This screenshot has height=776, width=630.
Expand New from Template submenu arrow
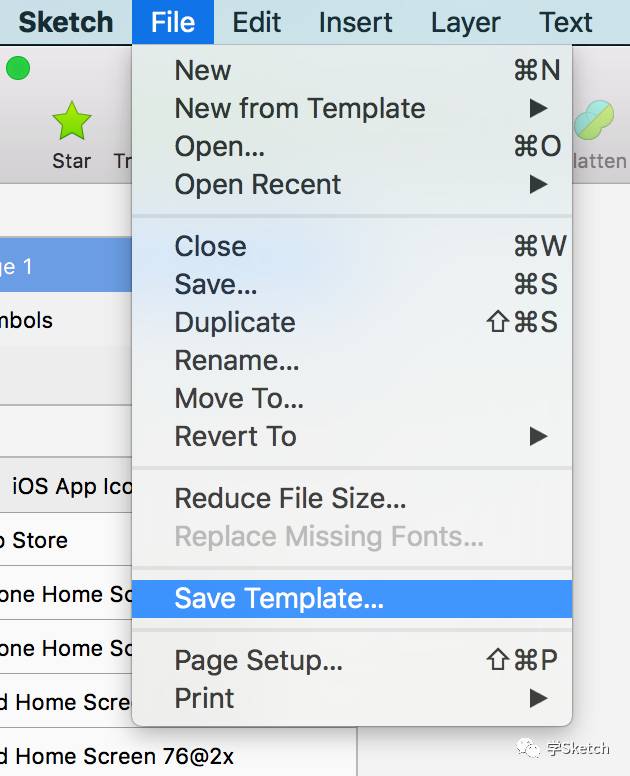point(538,108)
